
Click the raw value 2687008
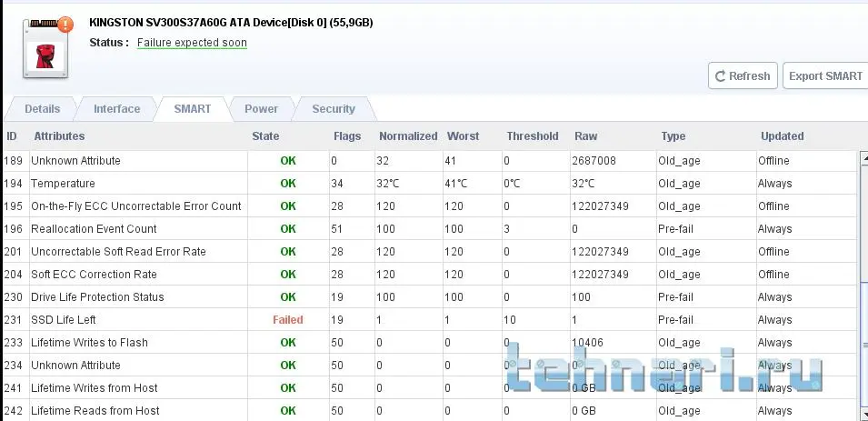click(594, 161)
